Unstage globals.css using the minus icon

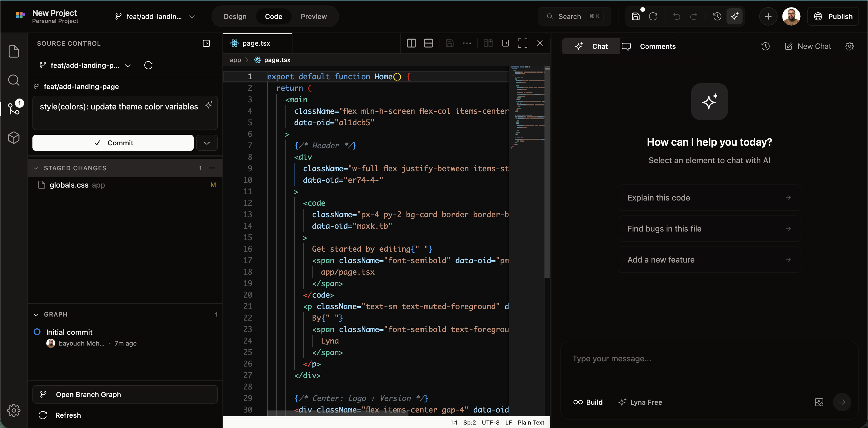pos(212,168)
